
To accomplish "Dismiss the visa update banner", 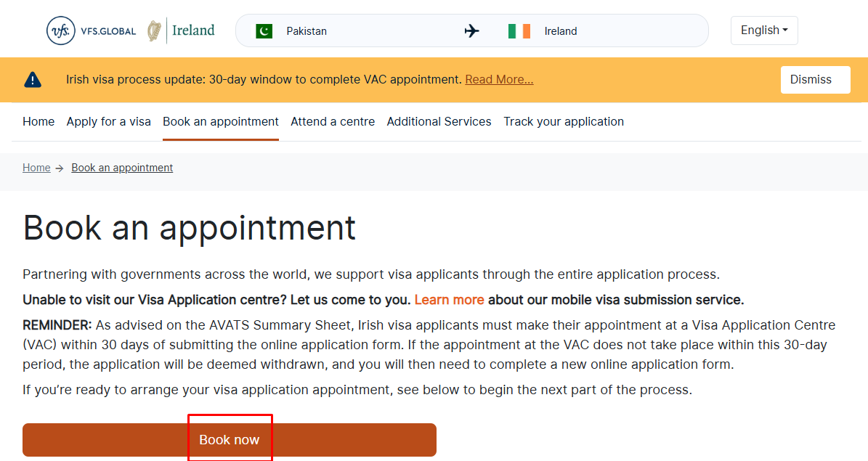I will (816, 80).
